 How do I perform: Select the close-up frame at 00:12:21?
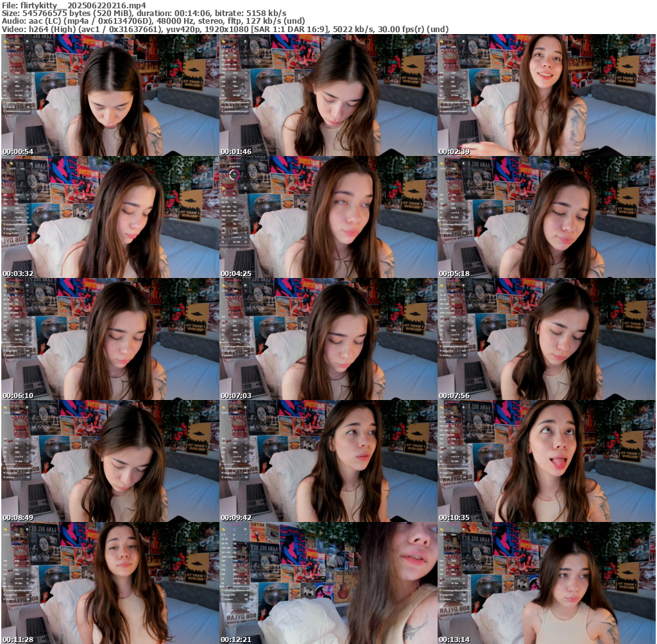pos(328,583)
